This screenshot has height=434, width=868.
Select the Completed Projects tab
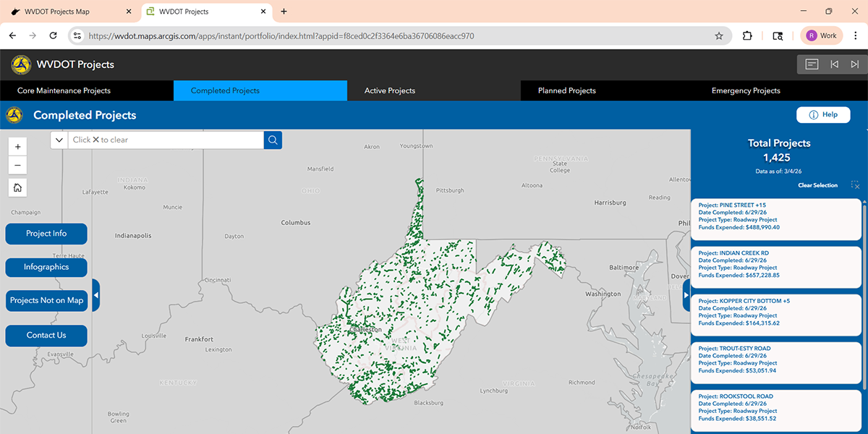click(260, 90)
